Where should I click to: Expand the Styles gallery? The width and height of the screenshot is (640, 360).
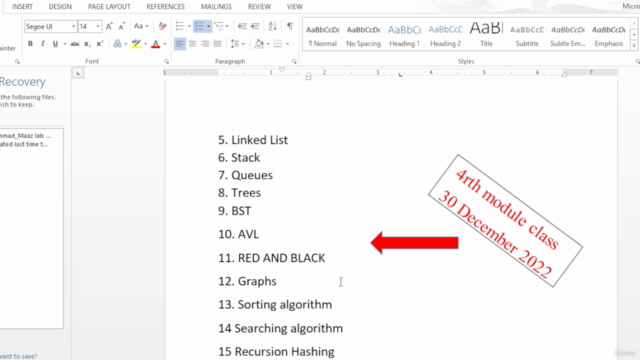pyautogui.click(x=634, y=45)
